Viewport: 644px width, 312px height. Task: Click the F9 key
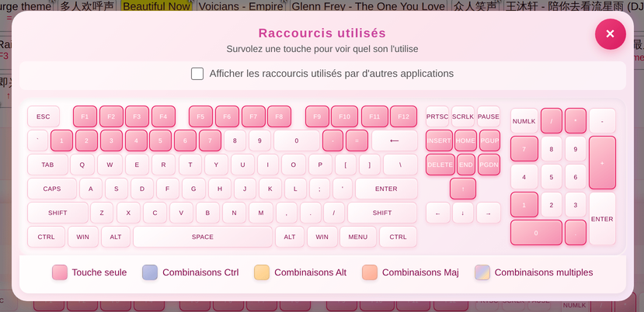(x=317, y=116)
